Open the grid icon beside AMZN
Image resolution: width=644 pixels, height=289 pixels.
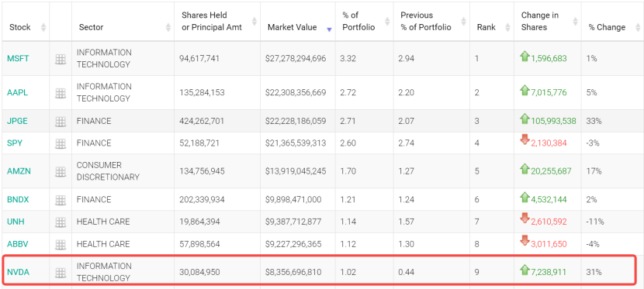click(x=61, y=171)
